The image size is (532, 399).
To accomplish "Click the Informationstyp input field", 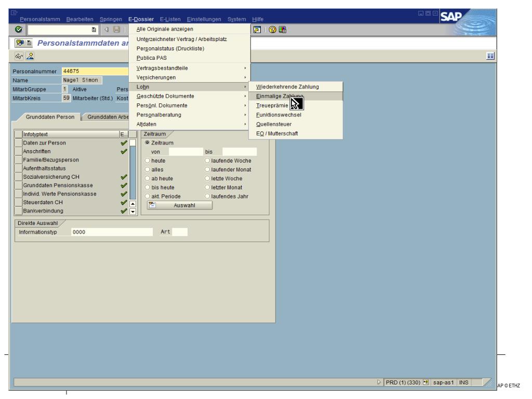I will [x=112, y=232].
